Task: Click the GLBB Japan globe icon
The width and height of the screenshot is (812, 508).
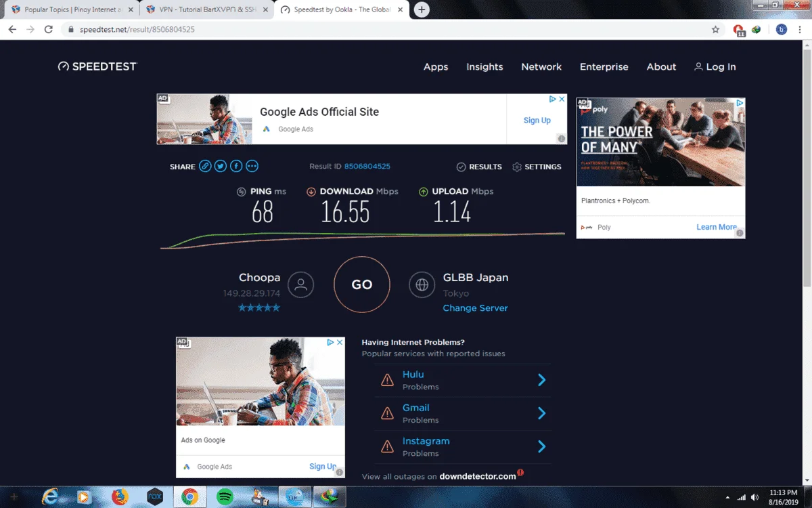Action: [x=422, y=284]
